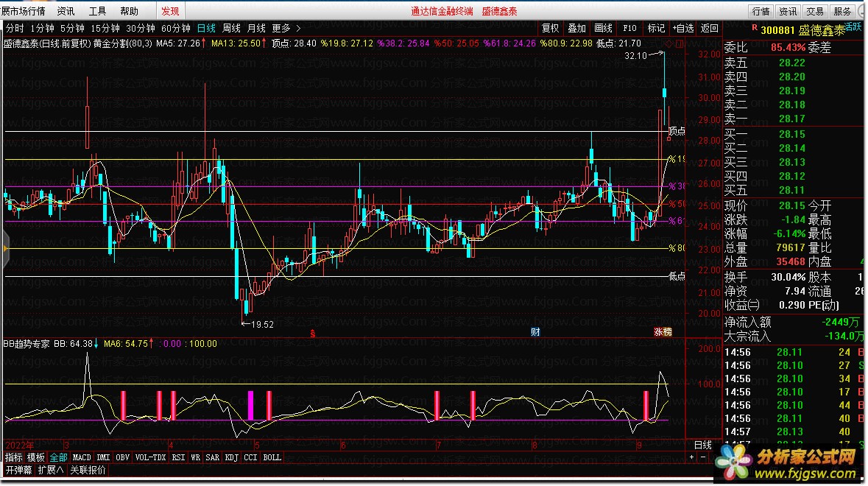Viewport: 868px width, 486px height.
Task: Click the 涨榜 marker on the chart
Action: tap(663, 332)
